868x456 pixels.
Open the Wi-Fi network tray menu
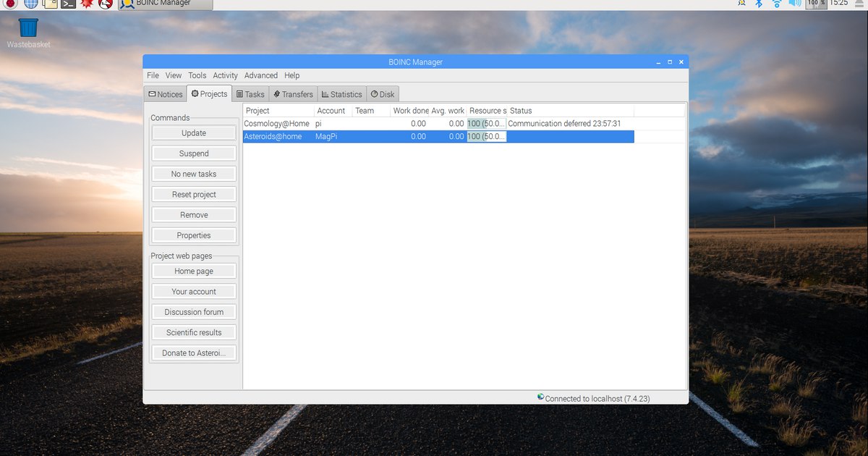[778, 3]
